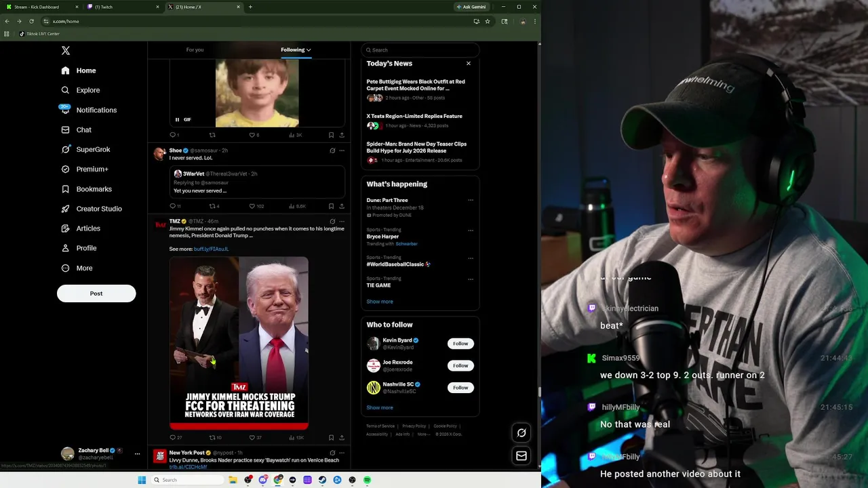Open options for #WorldBaseballClassic trend

click(x=471, y=258)
